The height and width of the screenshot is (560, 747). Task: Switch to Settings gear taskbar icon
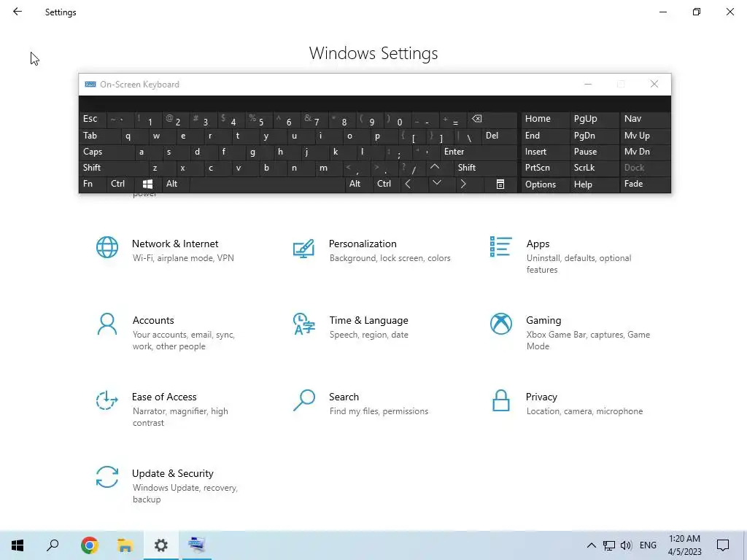(x=160, y=545)
